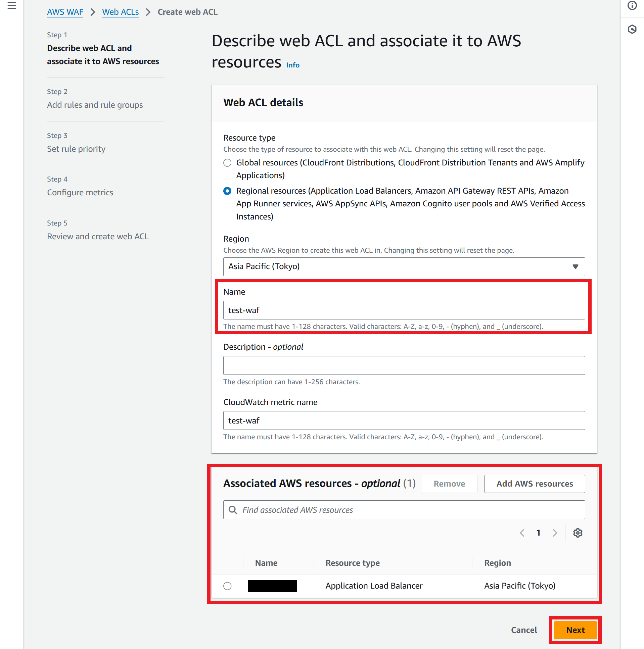This screenshot has width=644, height=649.
Task: Click the search magnifier icon
Action: pyautogui.click(x=233, y=510)
